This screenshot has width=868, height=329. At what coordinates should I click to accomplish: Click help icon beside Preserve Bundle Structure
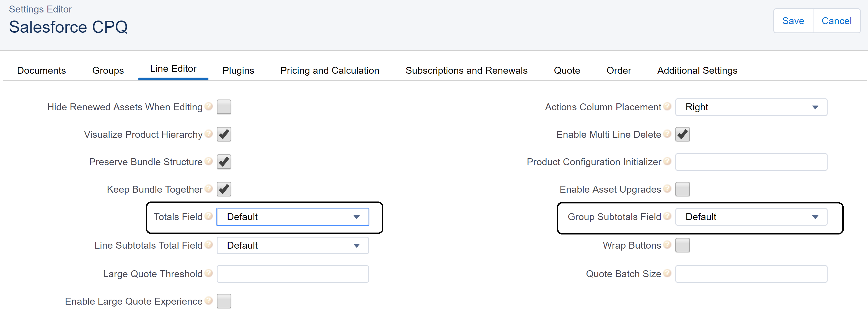(x=209, y=161)
